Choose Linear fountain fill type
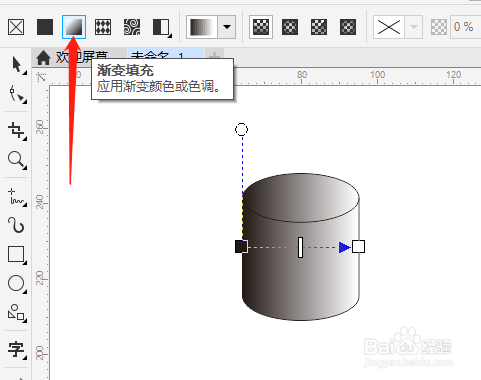481x380 pixels. click(x=261, y=27)
